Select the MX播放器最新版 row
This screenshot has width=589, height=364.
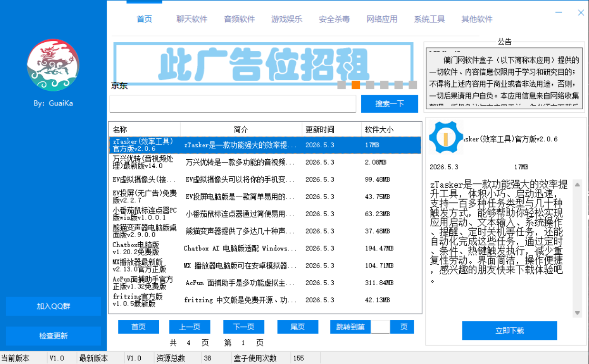point(265,266)
